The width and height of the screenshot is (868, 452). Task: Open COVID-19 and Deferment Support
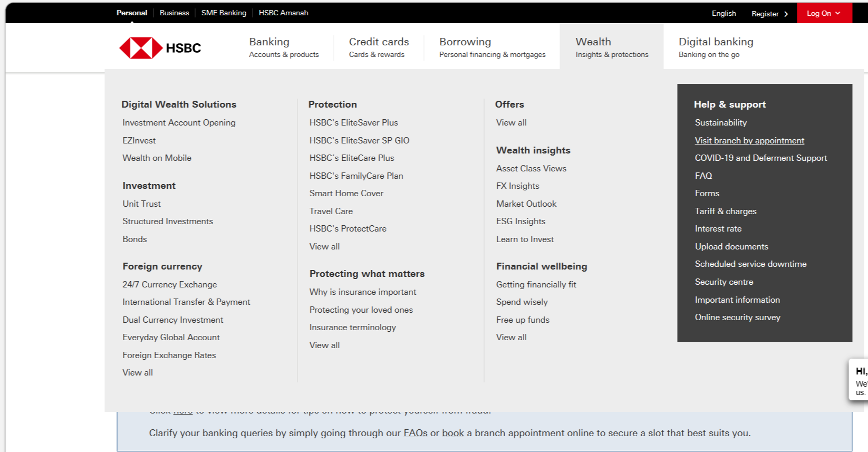point(760,158)
